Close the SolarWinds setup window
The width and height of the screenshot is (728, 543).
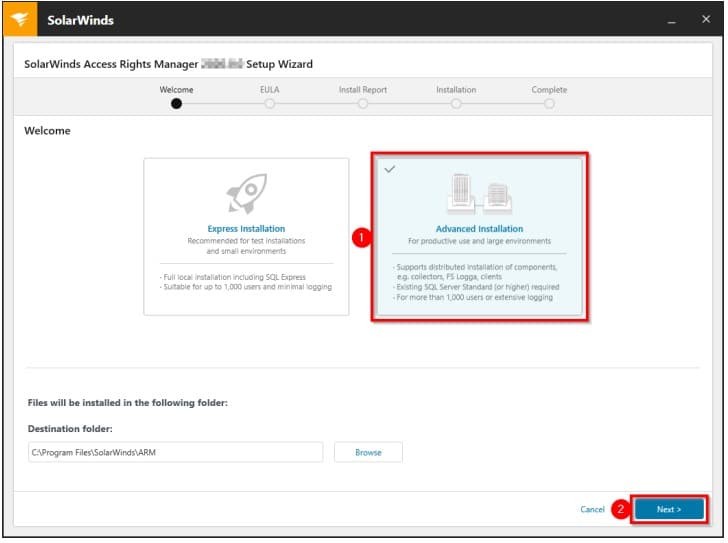click(706, 19)
